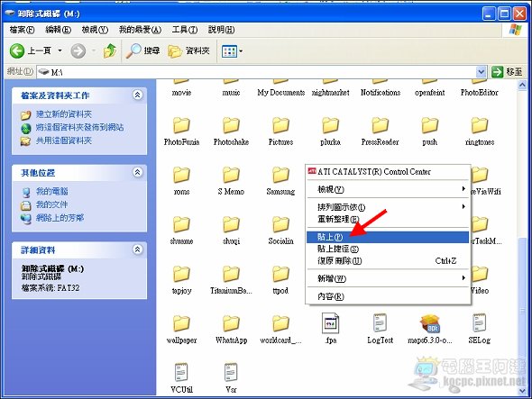Click 建立新的資料夾 link
The height and width of the screenshot is (399, 532).
pos(64,114)
